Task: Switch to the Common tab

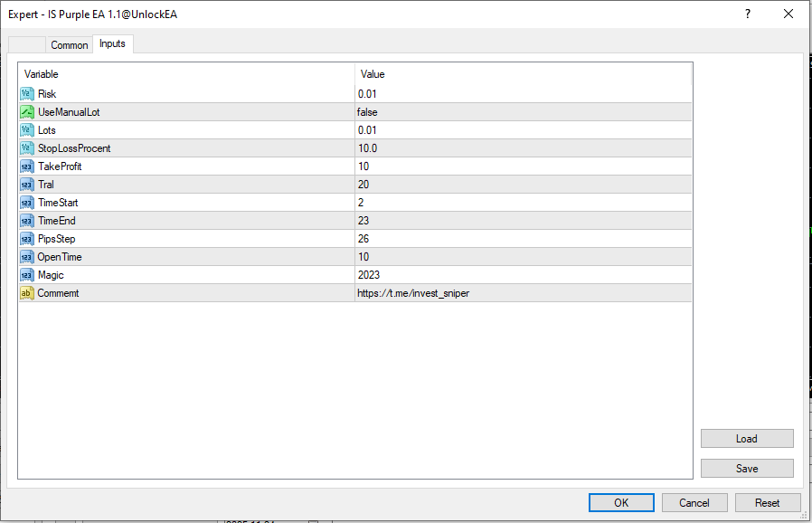Action: (x=70, y=45)
